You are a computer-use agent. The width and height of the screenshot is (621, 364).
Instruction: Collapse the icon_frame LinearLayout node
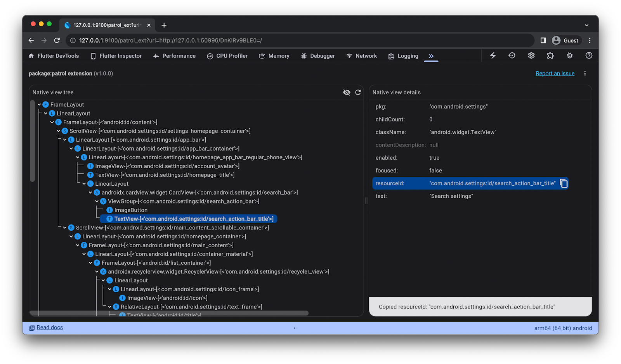coord(110,289)
